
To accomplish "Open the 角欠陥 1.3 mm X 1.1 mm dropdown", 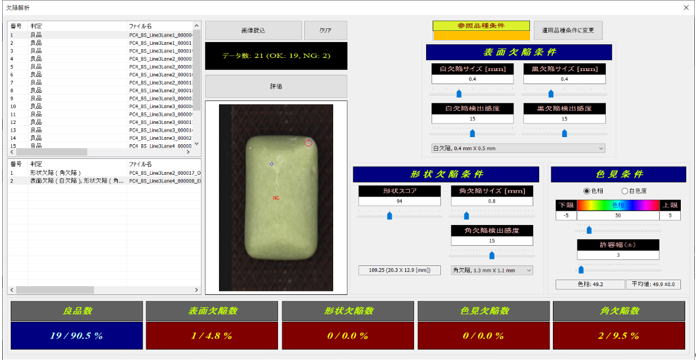I will point(492,270).
